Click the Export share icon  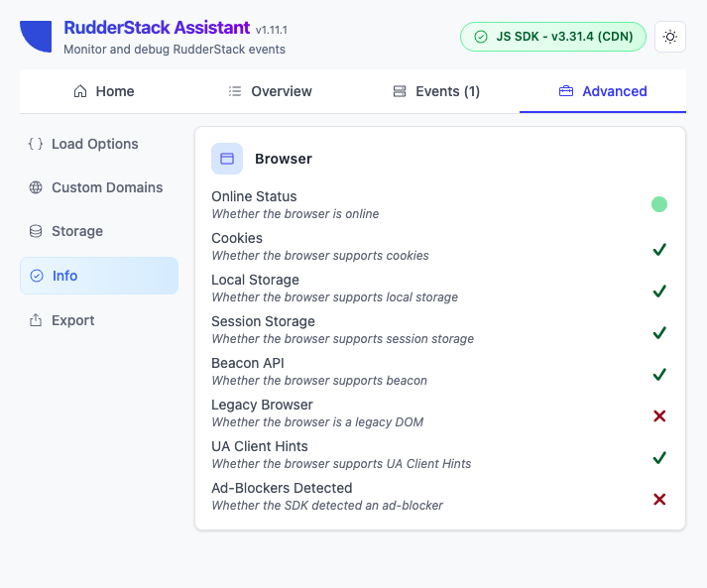coord(36,320)
